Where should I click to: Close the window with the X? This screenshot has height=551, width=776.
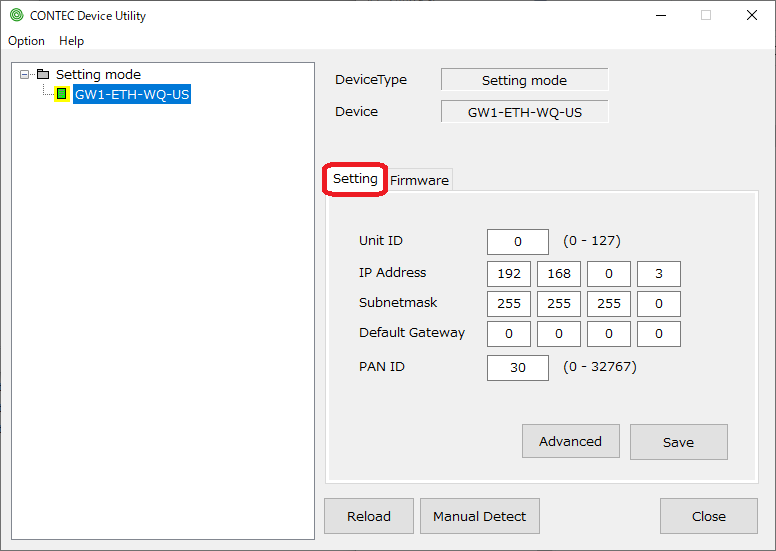(x=752, y=15)
